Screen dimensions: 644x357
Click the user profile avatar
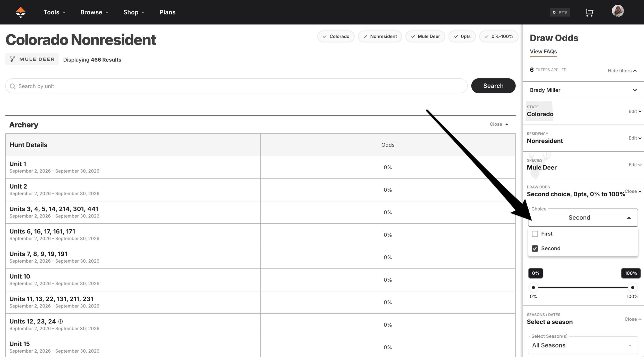[617, 11]
